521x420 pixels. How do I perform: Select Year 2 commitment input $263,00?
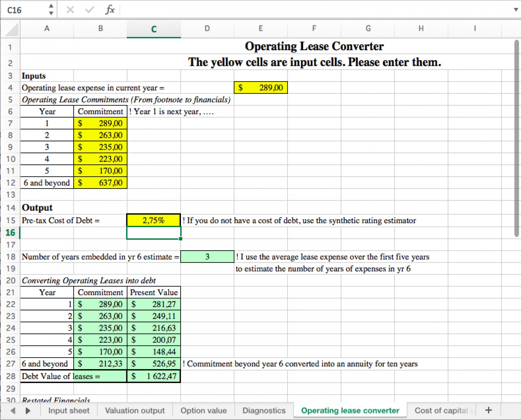[100, 135]
